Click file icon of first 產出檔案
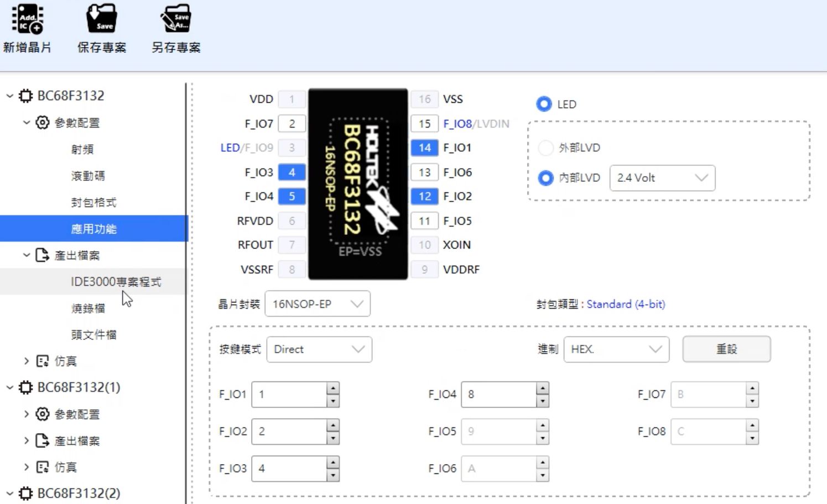The width and height of the screenshot is (827, 504). [x=42, y=255]
